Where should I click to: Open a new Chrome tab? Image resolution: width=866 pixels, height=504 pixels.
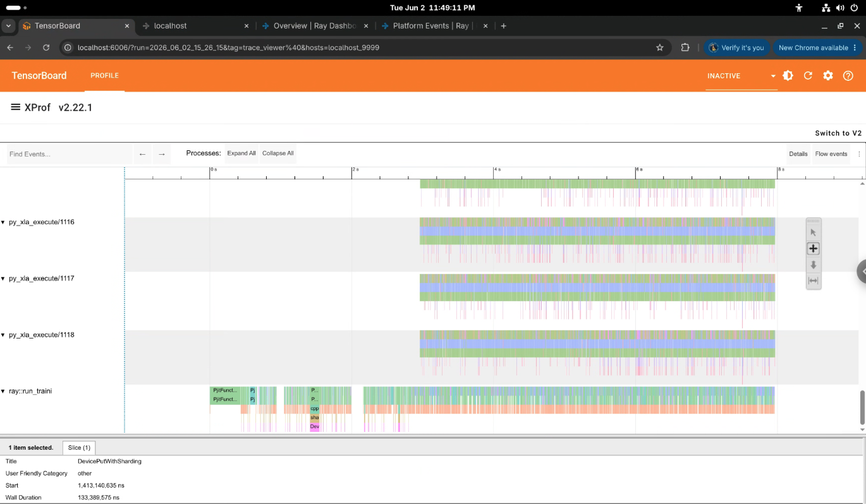(x=504, y=26)
